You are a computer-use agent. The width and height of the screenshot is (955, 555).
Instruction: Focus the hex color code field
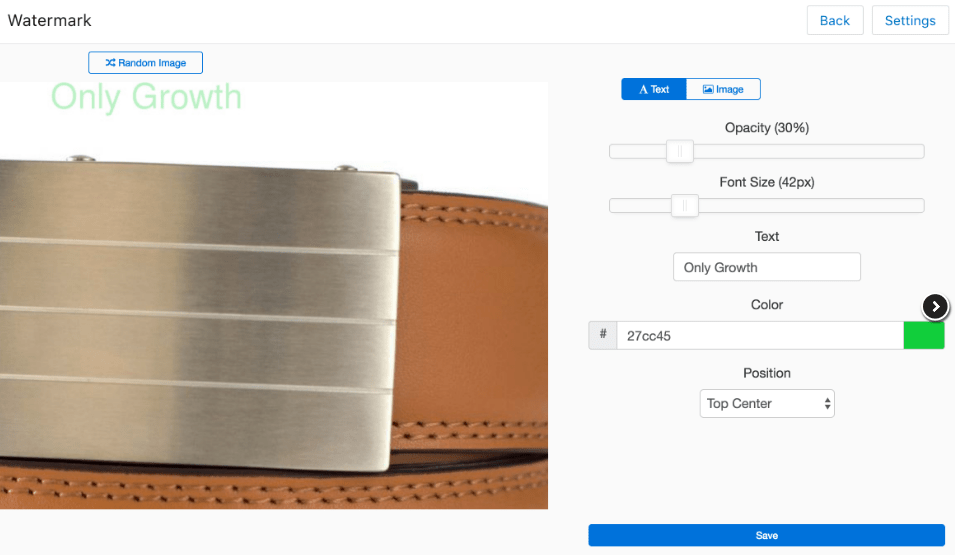point(760,335)
